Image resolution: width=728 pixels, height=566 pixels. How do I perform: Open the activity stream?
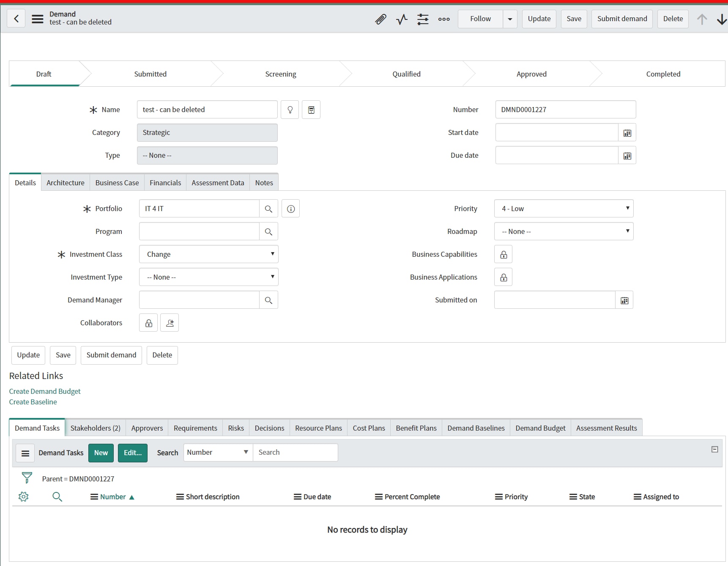(401, 19)
